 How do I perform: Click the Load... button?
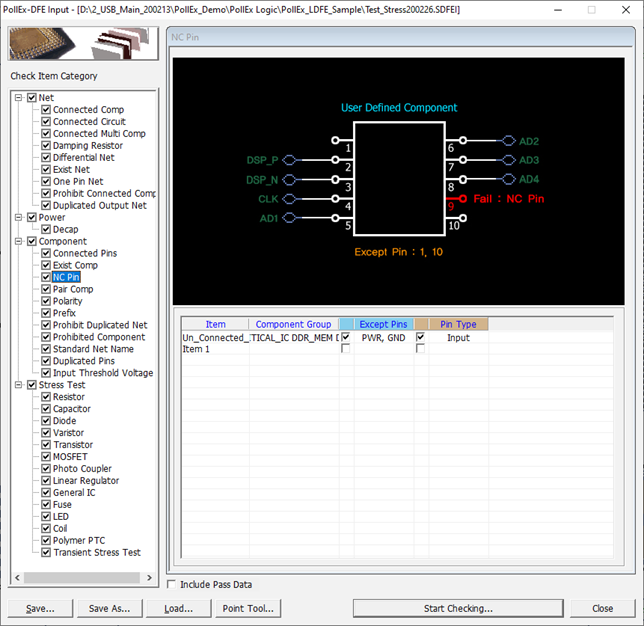pyautogui.click(x=179, y=608)
